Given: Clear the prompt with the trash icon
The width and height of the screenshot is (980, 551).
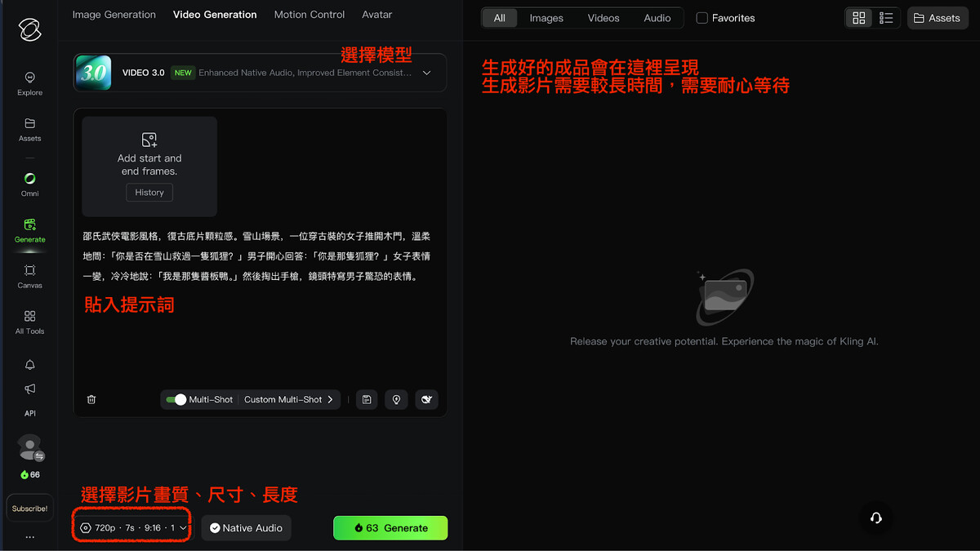Looking at the screenshot, I should pyautogui.click(x=91, y=400).
